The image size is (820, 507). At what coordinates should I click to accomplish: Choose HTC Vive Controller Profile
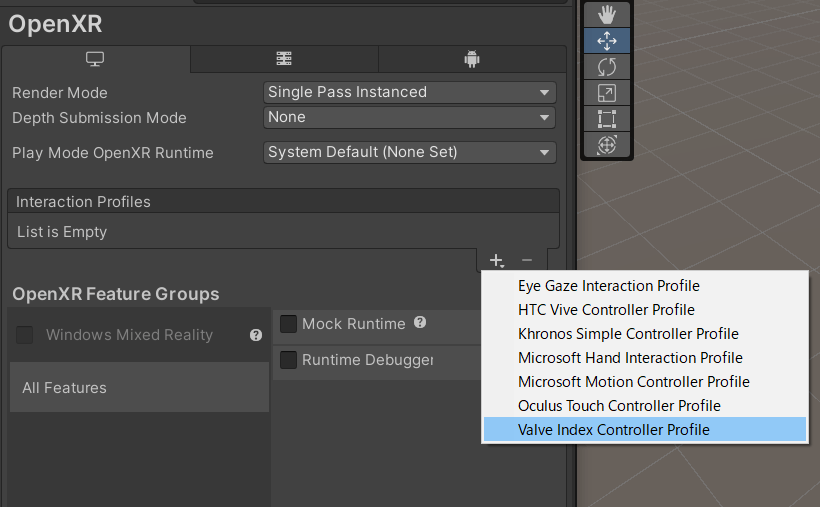645,310
